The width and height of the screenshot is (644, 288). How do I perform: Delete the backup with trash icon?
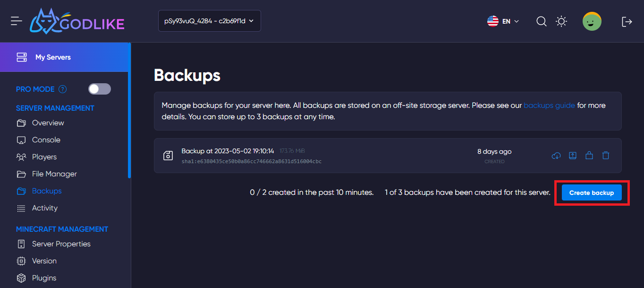[606, 156]
